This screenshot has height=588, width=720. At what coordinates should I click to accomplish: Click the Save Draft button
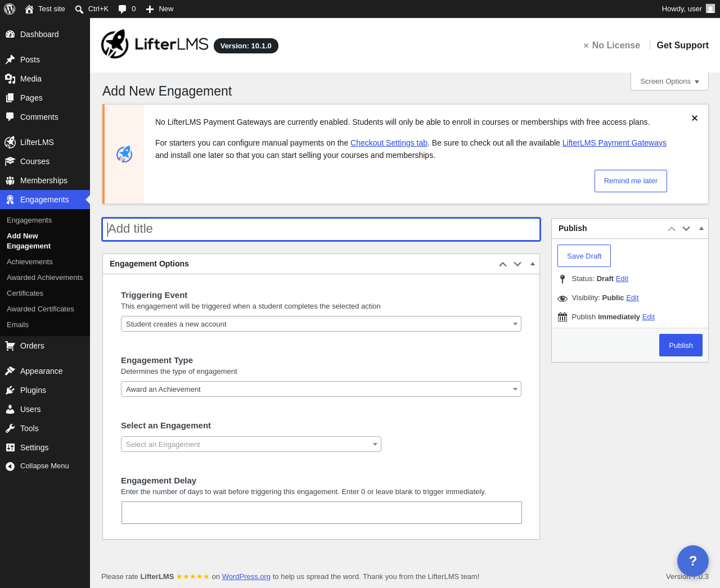pos(584,256)
